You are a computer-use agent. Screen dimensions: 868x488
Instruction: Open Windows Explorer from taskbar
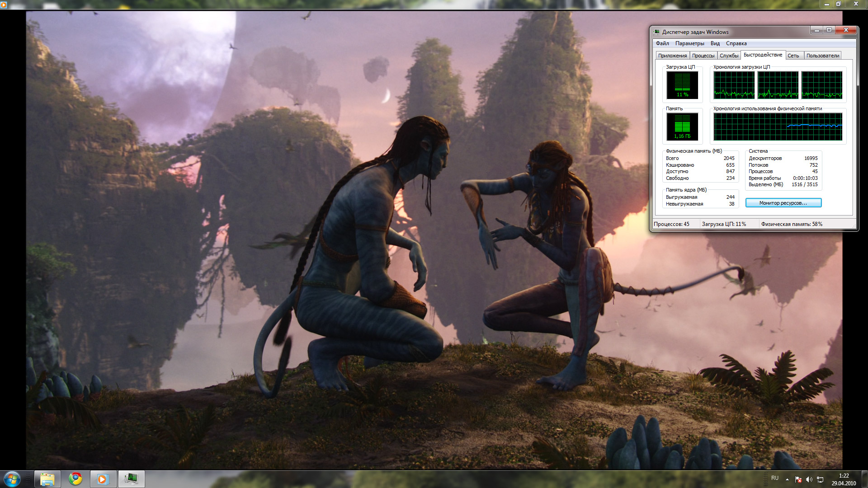tap(47, 479)
